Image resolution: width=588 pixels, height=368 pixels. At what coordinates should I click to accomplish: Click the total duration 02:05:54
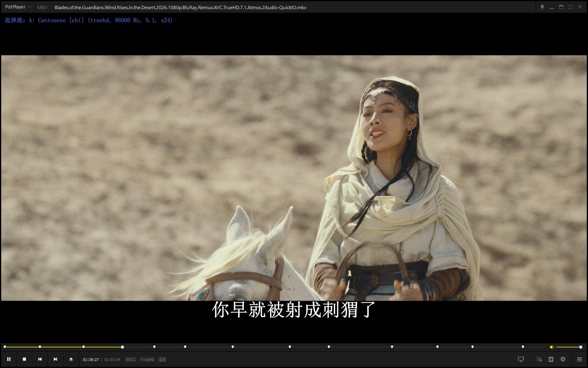tap(112, 359)
